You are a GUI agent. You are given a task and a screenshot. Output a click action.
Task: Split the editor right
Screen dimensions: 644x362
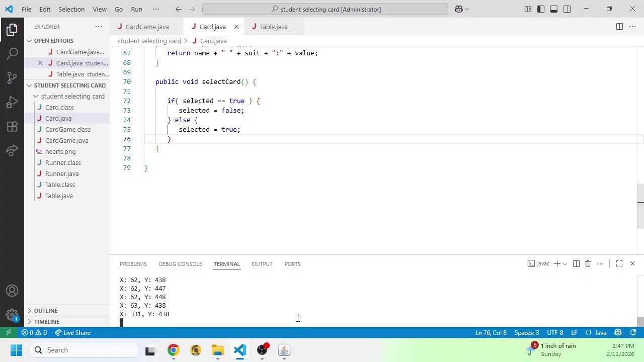619,27
